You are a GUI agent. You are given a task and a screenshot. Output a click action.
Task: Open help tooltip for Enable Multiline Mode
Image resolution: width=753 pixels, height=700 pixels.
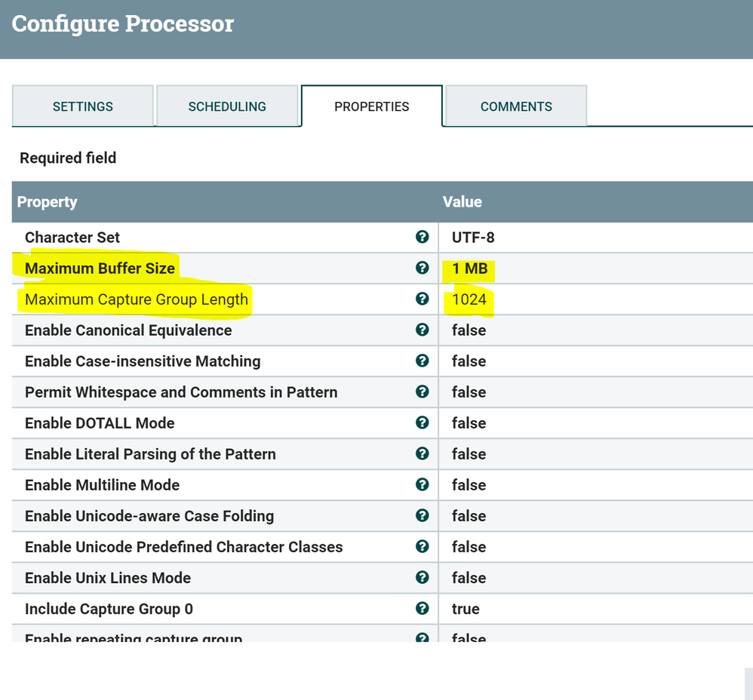(422, 484)
